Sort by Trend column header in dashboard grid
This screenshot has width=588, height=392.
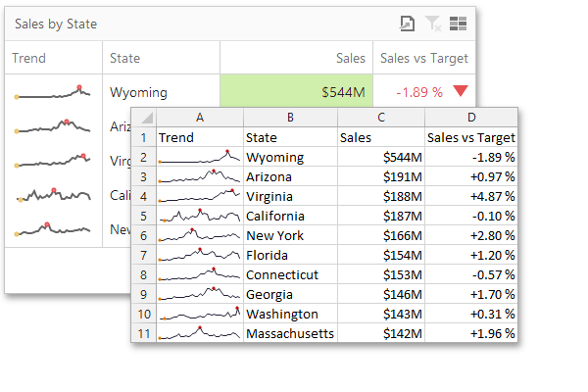point(53,58)
